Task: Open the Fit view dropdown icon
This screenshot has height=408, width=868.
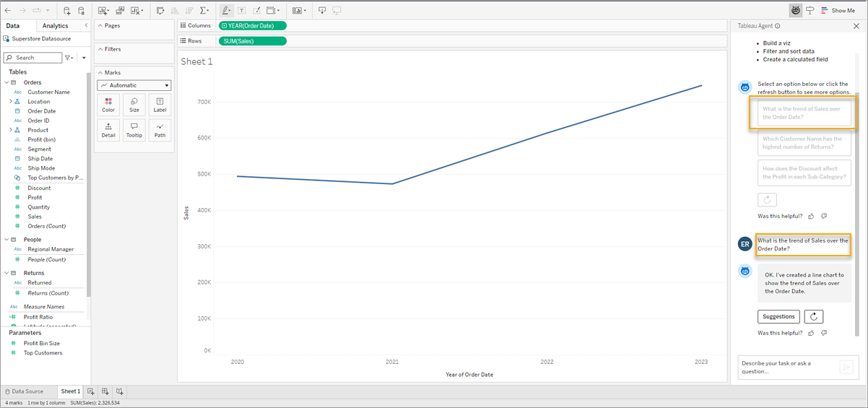Action: (273, 11)
